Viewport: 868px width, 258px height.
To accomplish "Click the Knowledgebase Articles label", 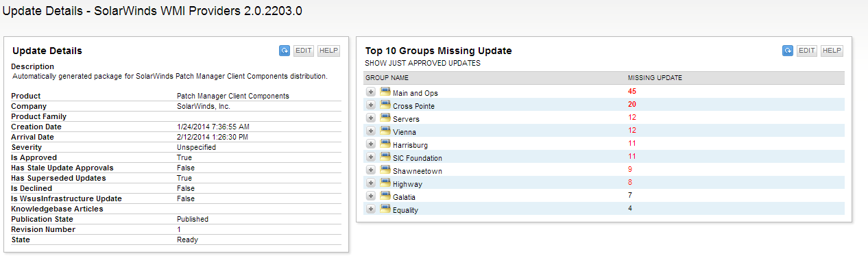I will pyautogui.click(x=57, y=209).
